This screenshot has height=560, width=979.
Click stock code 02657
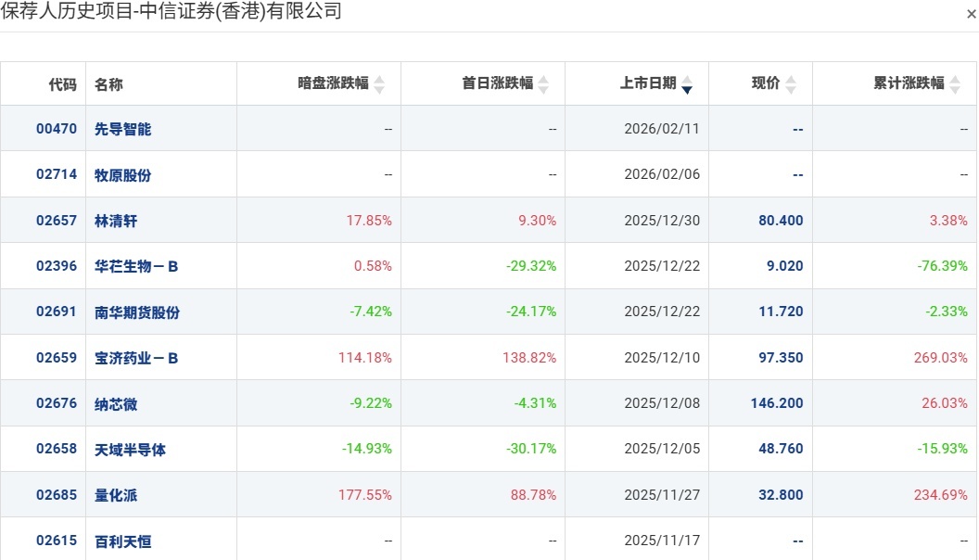(x=57, y=221)
